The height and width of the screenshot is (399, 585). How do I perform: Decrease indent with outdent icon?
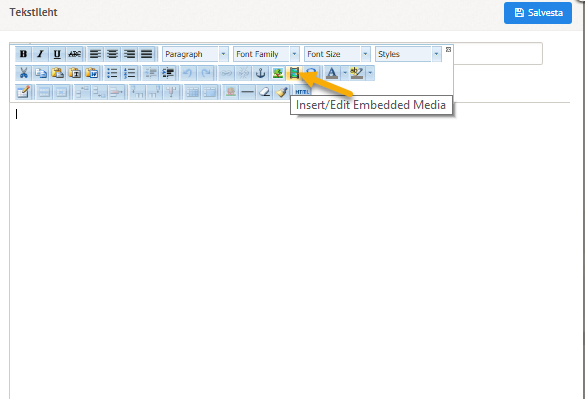click(151, 73)
